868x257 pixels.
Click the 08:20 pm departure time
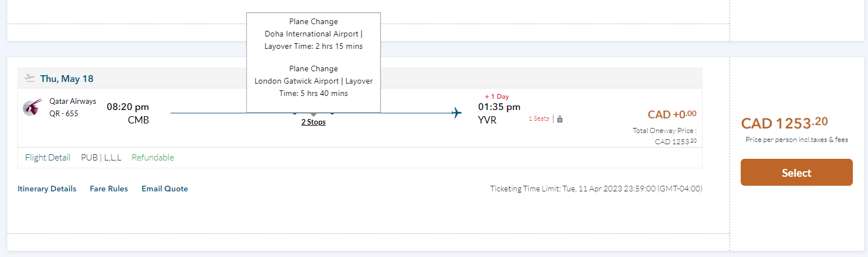(128, 107)
